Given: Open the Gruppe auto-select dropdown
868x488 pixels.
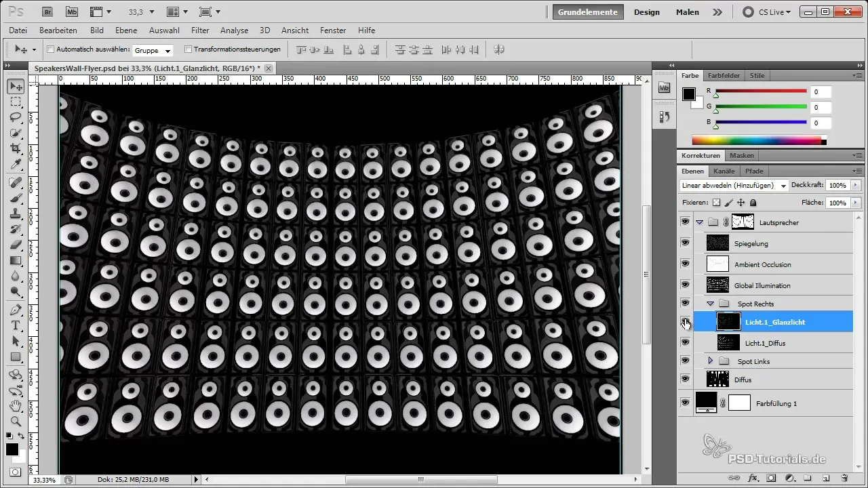Looking at the screenshot, I should click(153, 50).
